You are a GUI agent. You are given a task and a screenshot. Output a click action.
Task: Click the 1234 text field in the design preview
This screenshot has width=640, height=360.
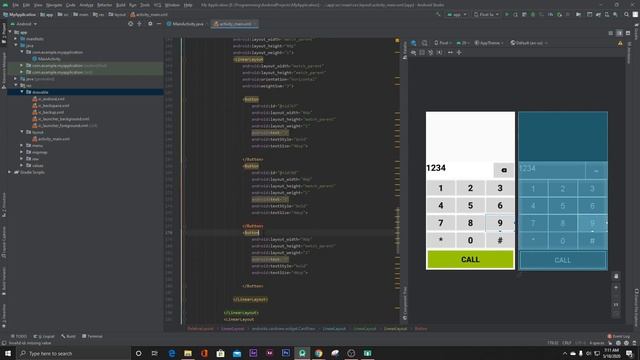click(x=459, y=169)
